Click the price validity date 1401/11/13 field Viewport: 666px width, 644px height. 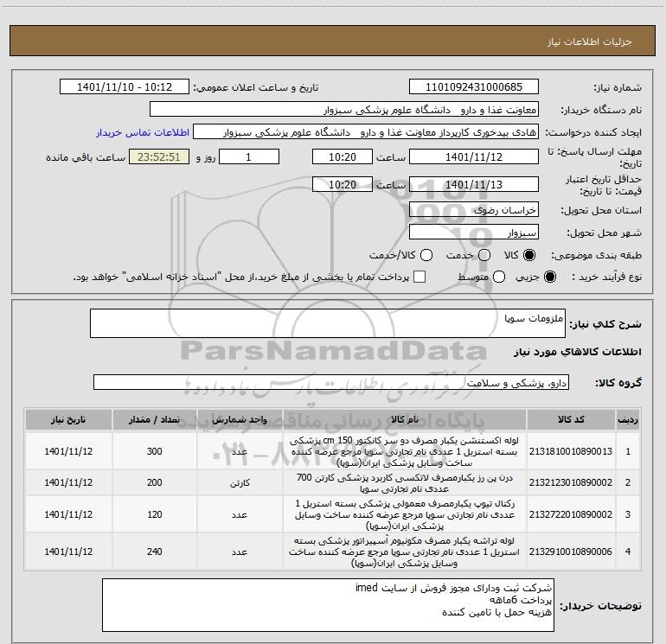[x=474, y=184]
